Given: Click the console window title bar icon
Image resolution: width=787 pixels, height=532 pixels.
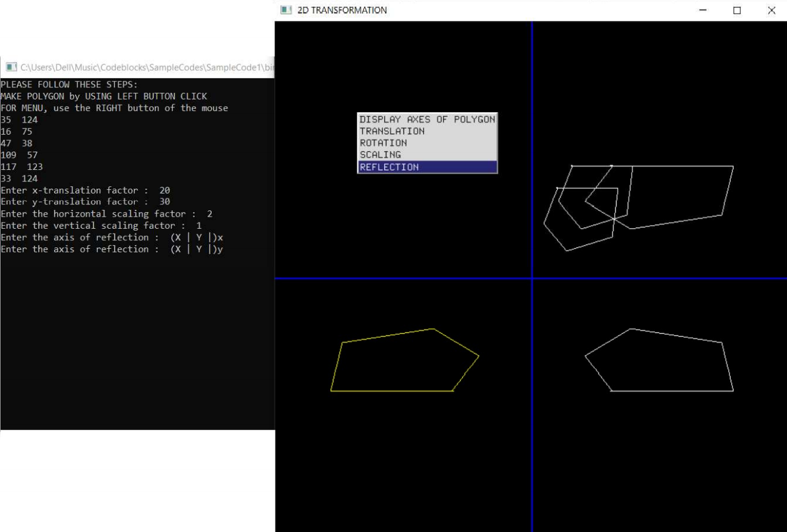Looking at the screenshot, I should (11, 67).
